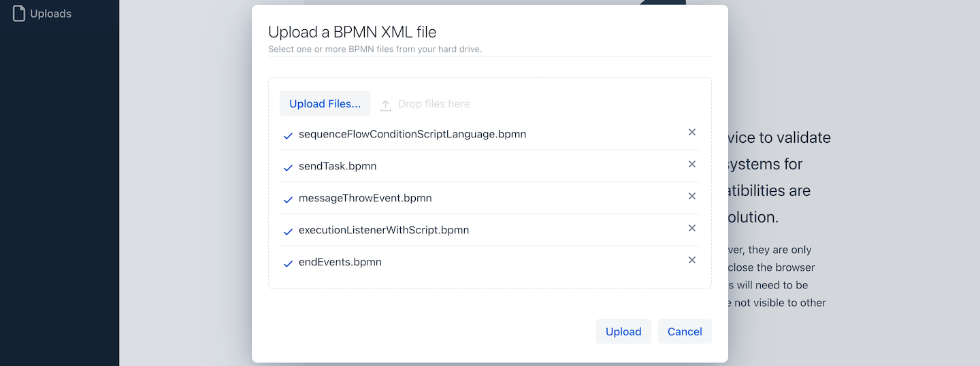Select the sendTask.bpmn file name

[338, 166]
